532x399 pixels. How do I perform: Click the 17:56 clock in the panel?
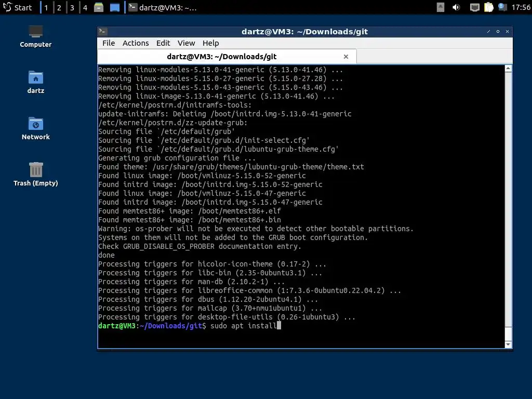(x=521, y=7)
